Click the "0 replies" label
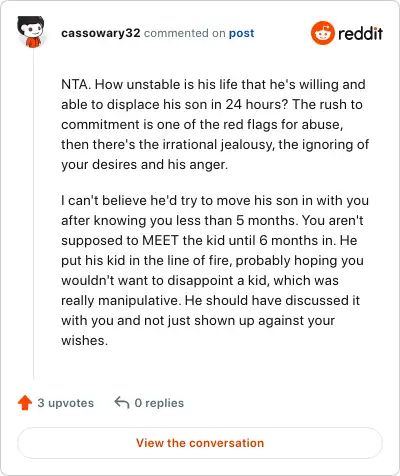The width and height of the screenshot is (400, 476). pos(159,403)
